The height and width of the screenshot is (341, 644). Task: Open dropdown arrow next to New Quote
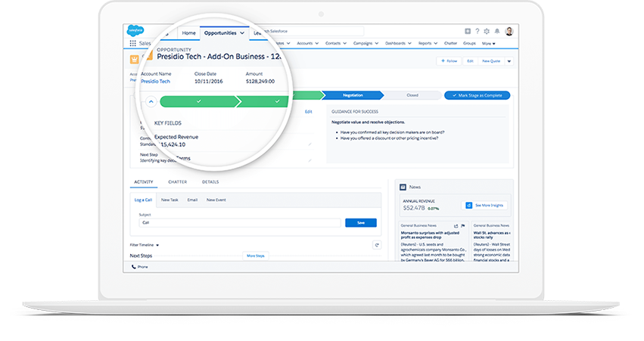click(509, 61)
